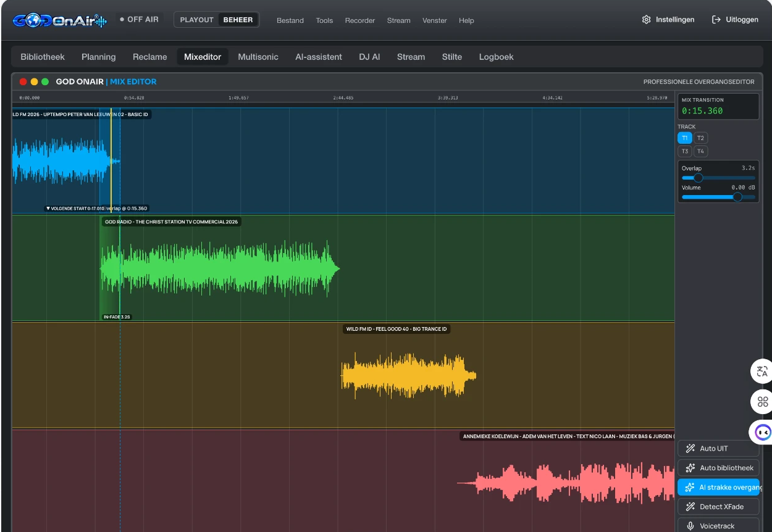Viewport: 772px width, 532px height.
Task: Click the UPTEMPO PETER VAN LEEUWEN clip title
Action: (x=81, y=114)
